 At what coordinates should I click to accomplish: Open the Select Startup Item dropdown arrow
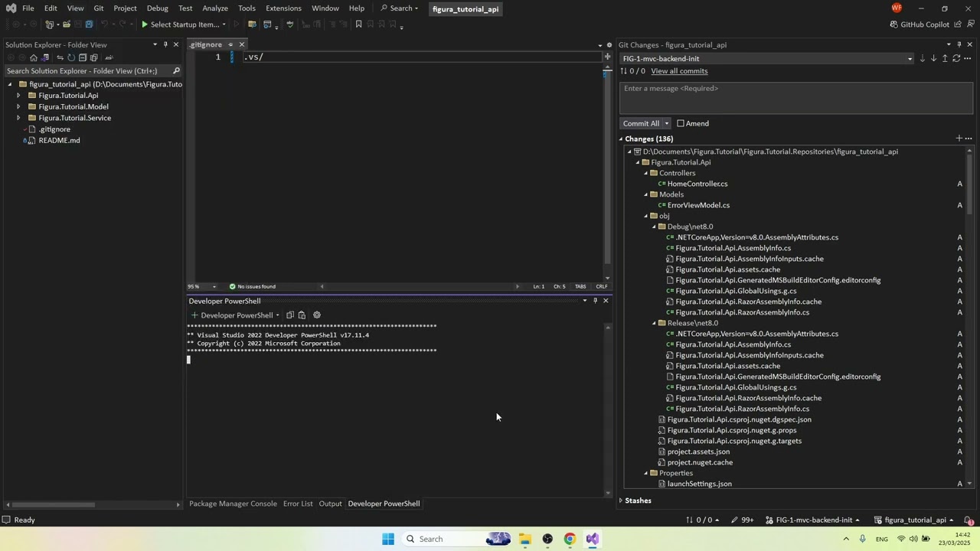224,24
